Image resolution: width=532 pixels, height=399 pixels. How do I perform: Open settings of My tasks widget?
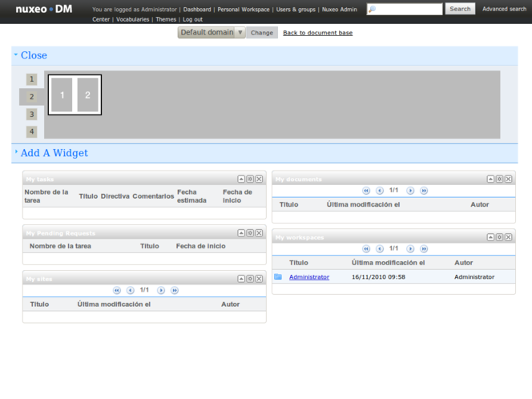250,179
